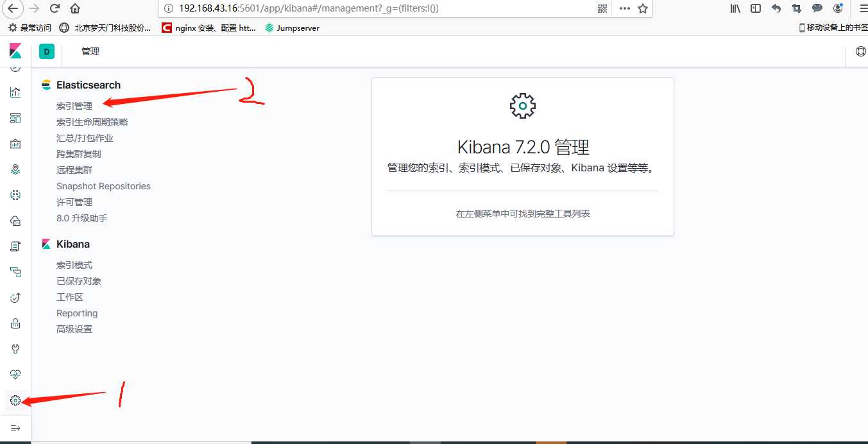This screenshot has width=868, height=444.
Task: Open the Canvas app in the Kibana sidebar
Action: click(x=15, y=144)
